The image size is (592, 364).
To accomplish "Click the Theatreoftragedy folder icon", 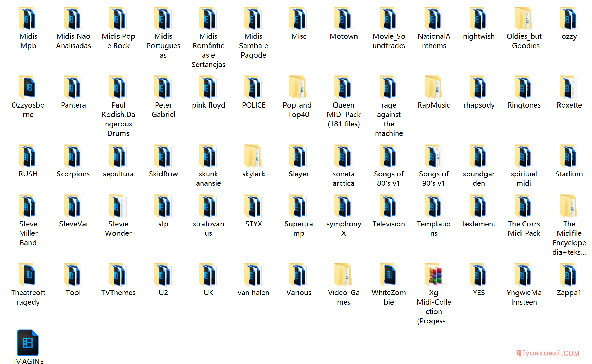I will [x=28, y=275].
